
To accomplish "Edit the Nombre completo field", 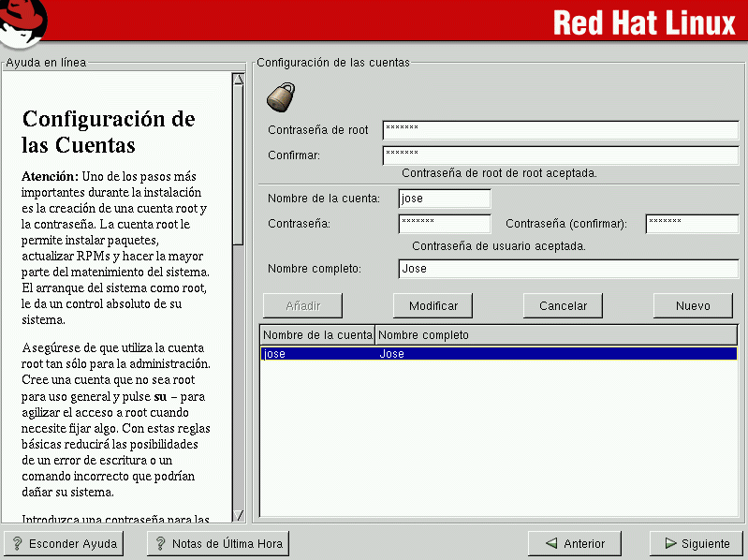I will 567,269.
